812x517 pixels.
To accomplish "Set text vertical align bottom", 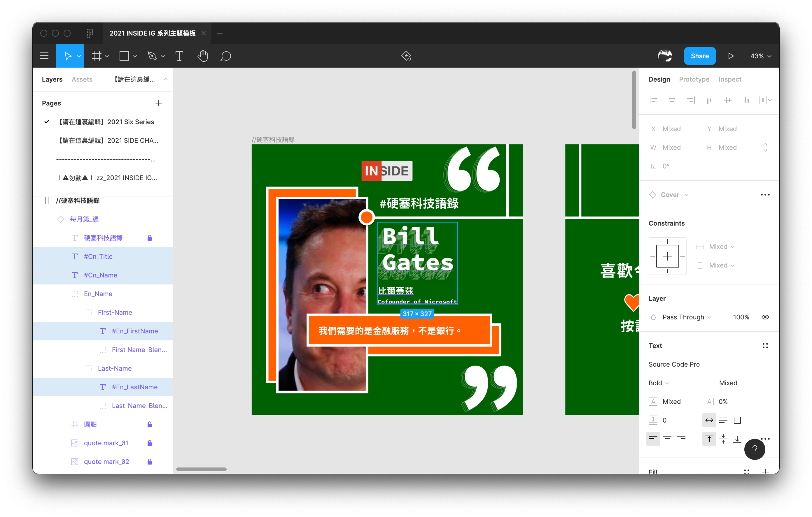I will [737, 439].
